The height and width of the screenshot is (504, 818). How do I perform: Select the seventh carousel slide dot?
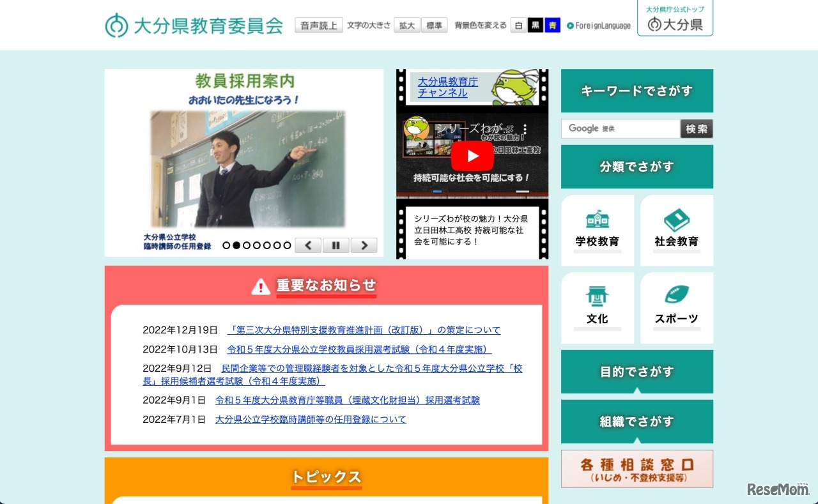[288, 245]
